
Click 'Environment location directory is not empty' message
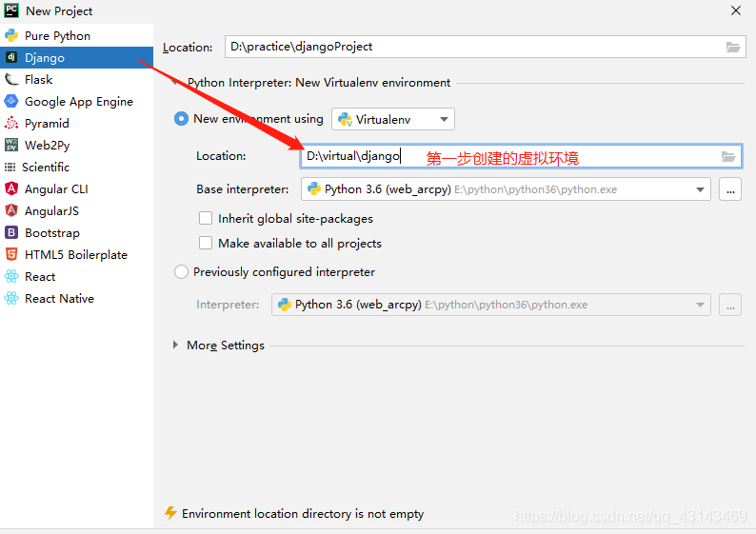pos(303,514)
